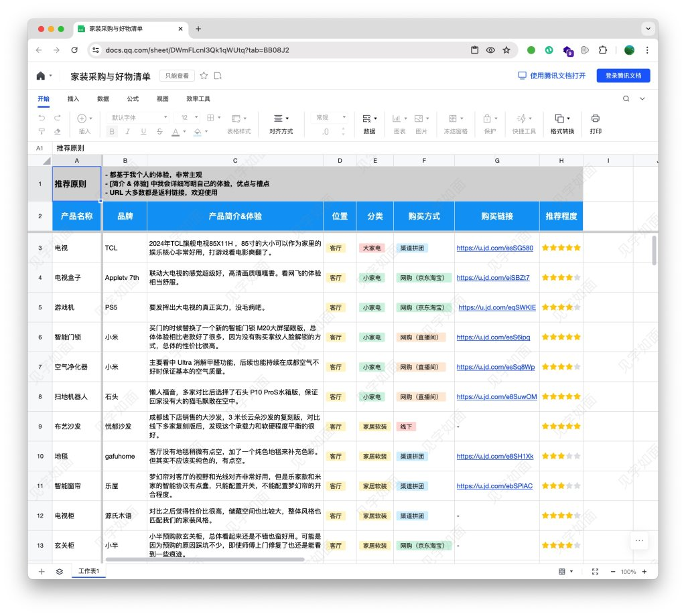Toggle bold formatting

(112, 131)
